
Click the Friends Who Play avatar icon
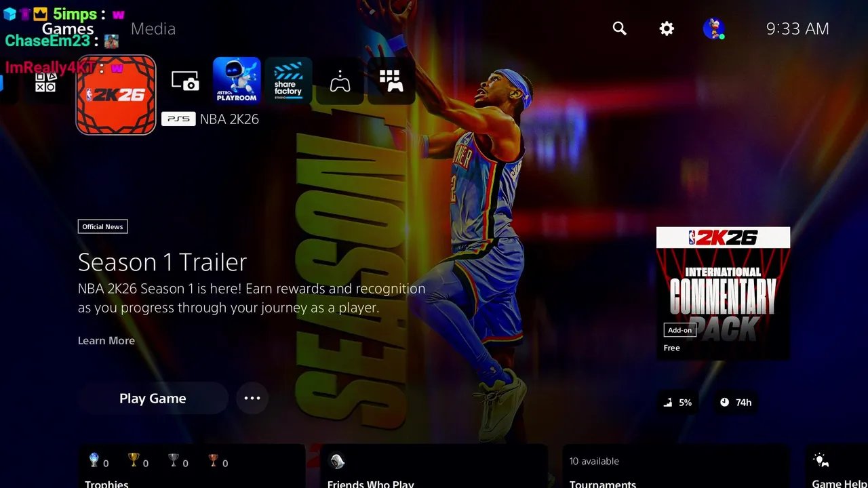tap(337, 462)
